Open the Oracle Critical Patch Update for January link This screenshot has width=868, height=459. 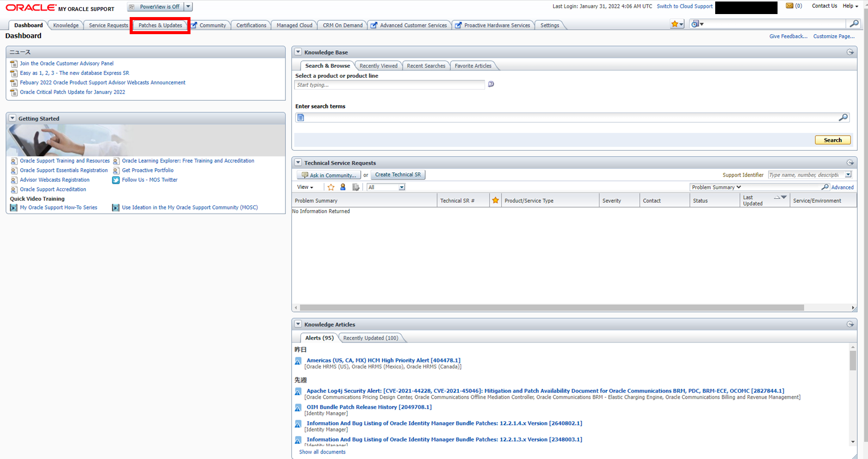tap(72, 92)
